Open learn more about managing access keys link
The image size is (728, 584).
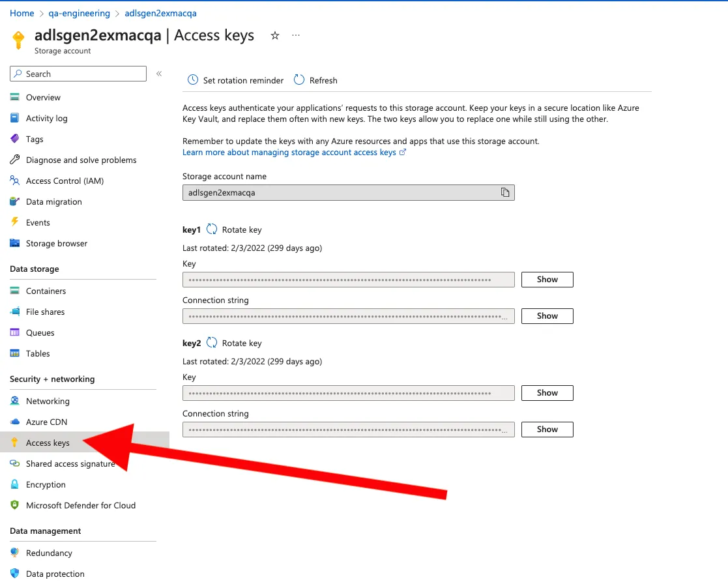pyautogui.click(x=289, y=152)
